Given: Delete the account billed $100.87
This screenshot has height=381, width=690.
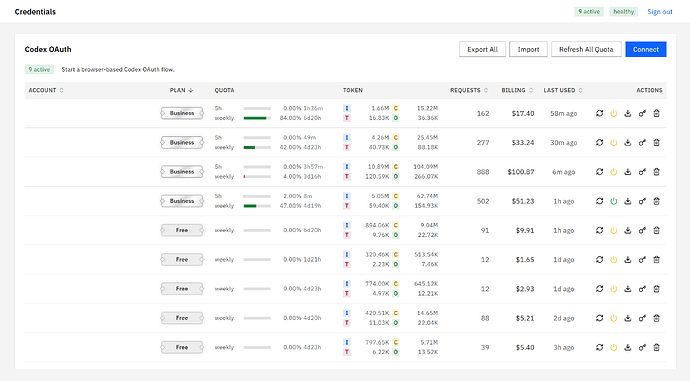Looking at the screenshot, I should point(657,172).
